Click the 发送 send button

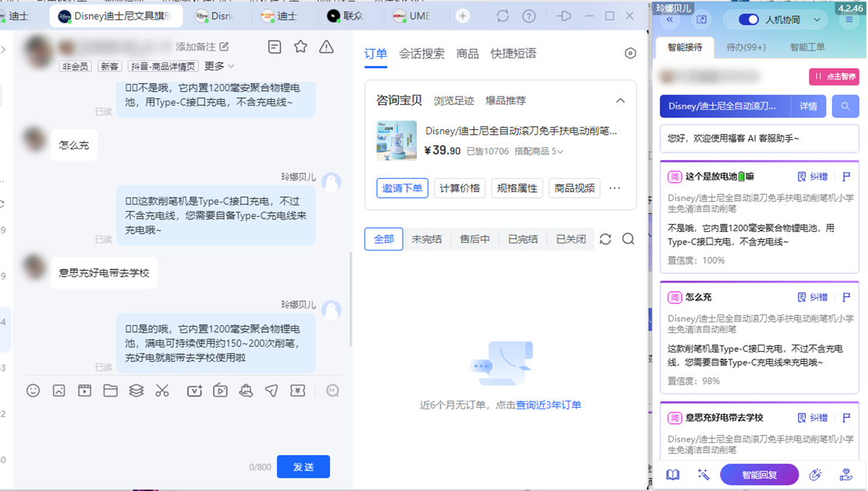coord(303,467)
